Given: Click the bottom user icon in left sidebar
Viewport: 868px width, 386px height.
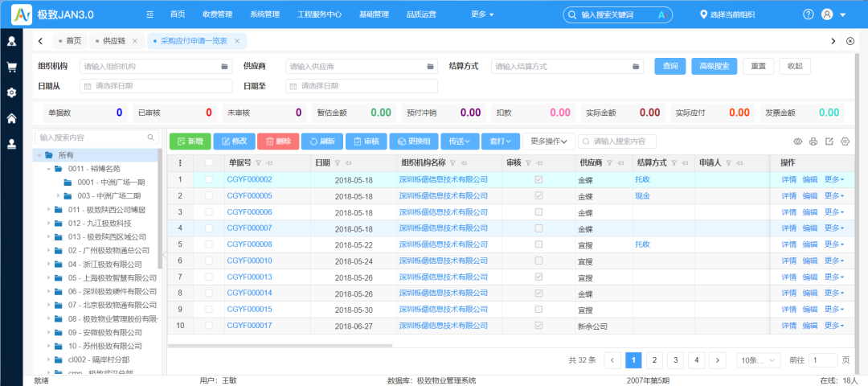Looking at the screenshot, I should pos(11,144).
